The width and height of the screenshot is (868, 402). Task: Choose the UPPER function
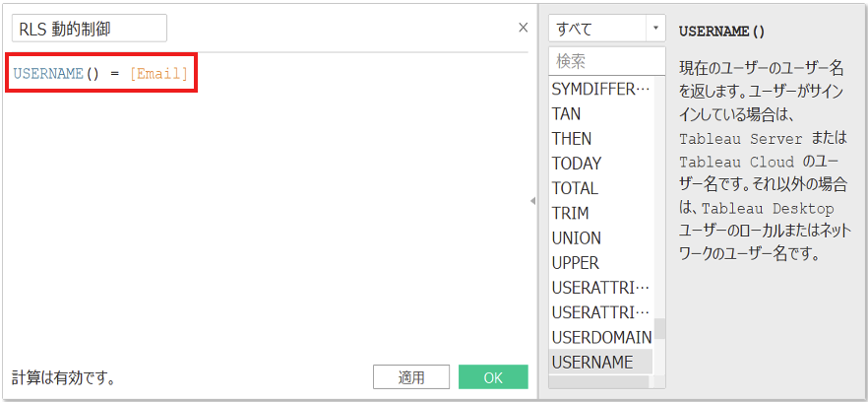click(576, 262)
